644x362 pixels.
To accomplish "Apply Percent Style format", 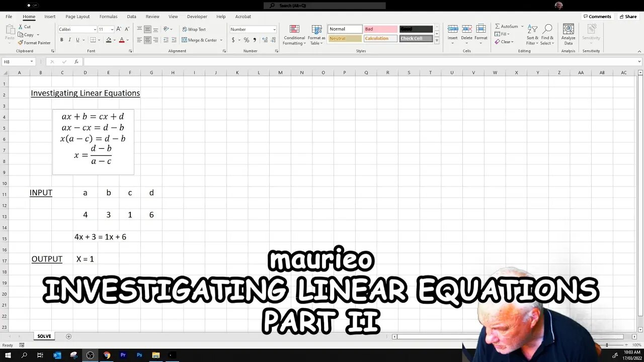I will point(247,40).
